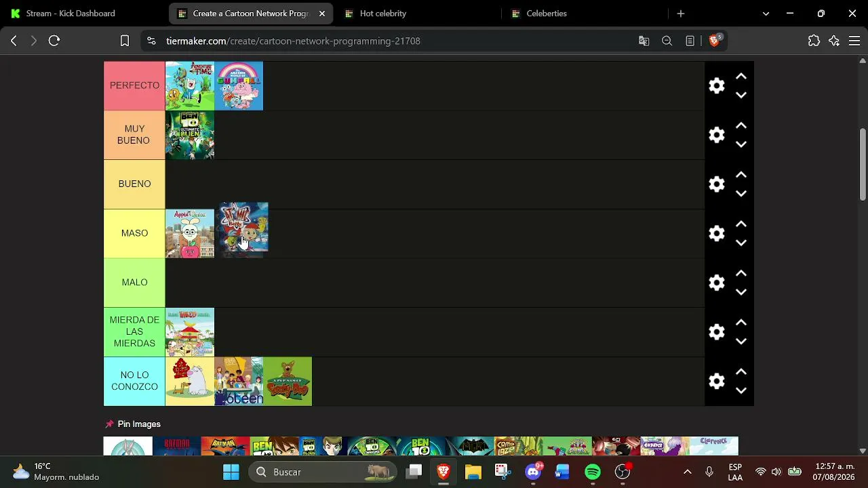The width and height of the screenshot is (868, 488).
Task: Open settings gear for PERFECTO tier
Action: coord(717,85)
